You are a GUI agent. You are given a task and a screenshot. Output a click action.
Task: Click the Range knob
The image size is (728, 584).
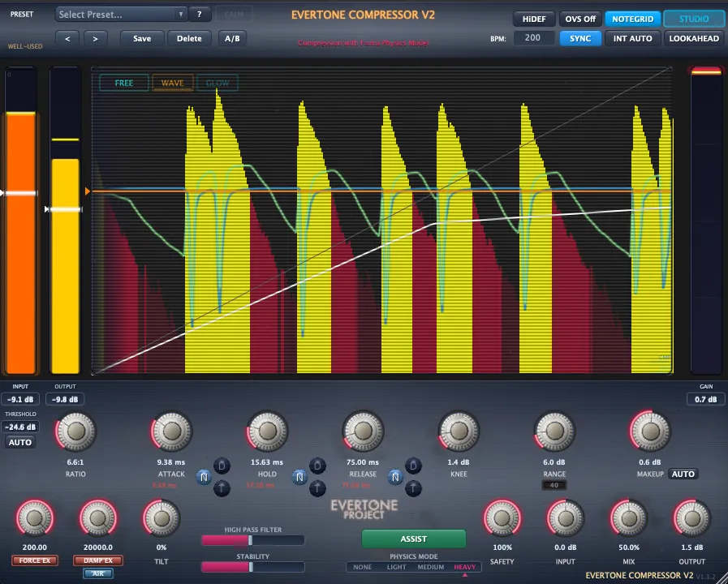554,432
